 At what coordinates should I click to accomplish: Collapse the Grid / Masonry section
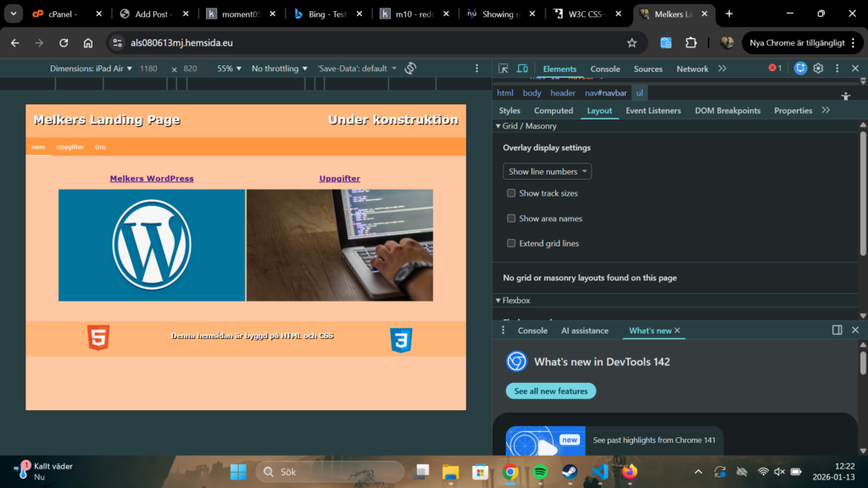(498, 126)
